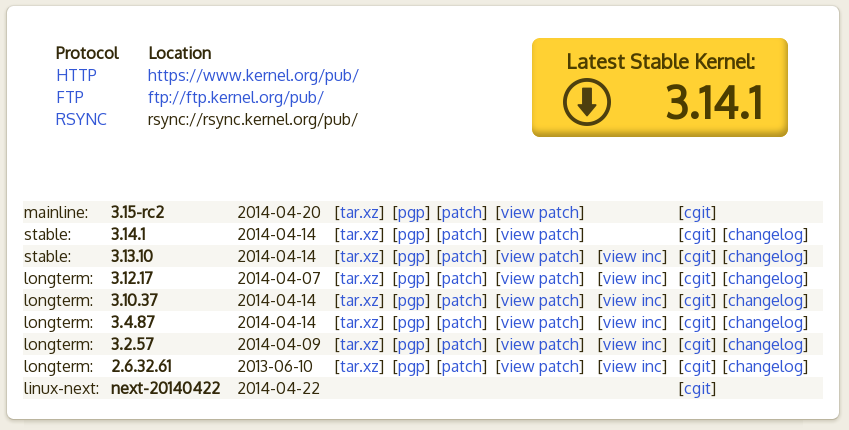
Task: Open changelog for longterm 3.2.57
Action: click(764, 344)
